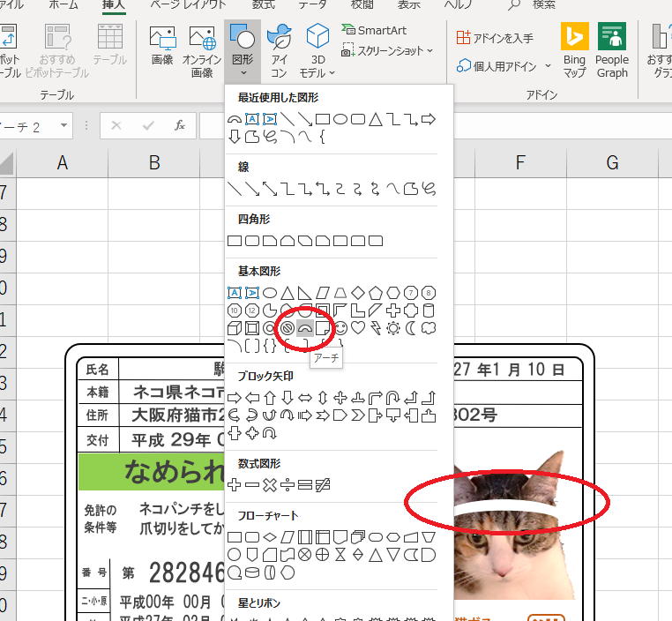The image size is (672, 621).
Task: Open Bing マップ add-in
Action: click(x=574, y=51)
